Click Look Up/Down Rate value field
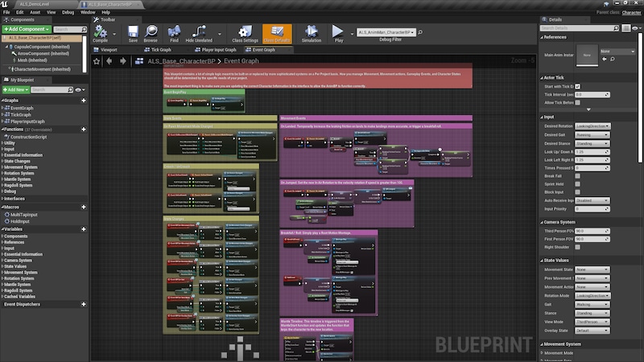This screenshot has height=362, width=644. (x=592, y=152)
